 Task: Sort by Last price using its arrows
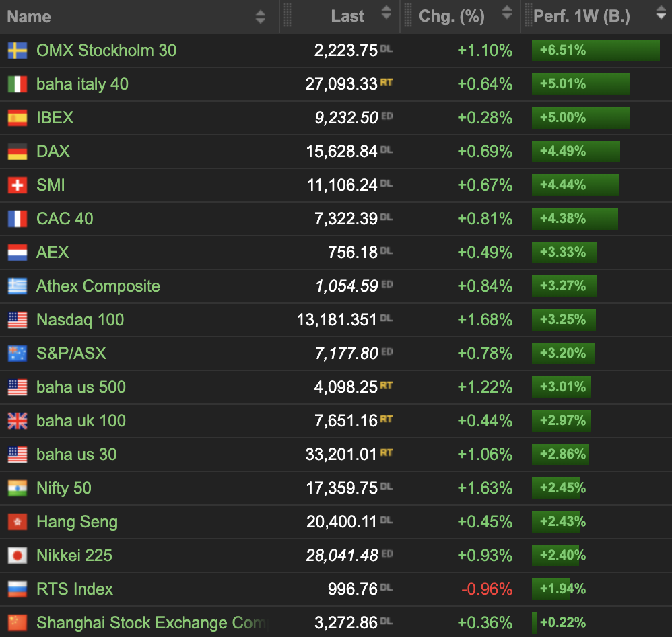click(x=386, y=12)
